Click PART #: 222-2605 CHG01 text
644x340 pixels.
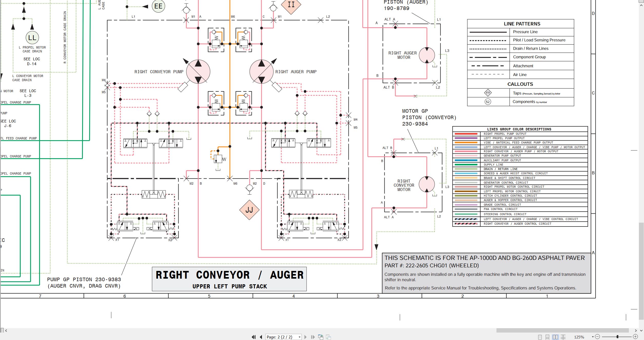432,266
